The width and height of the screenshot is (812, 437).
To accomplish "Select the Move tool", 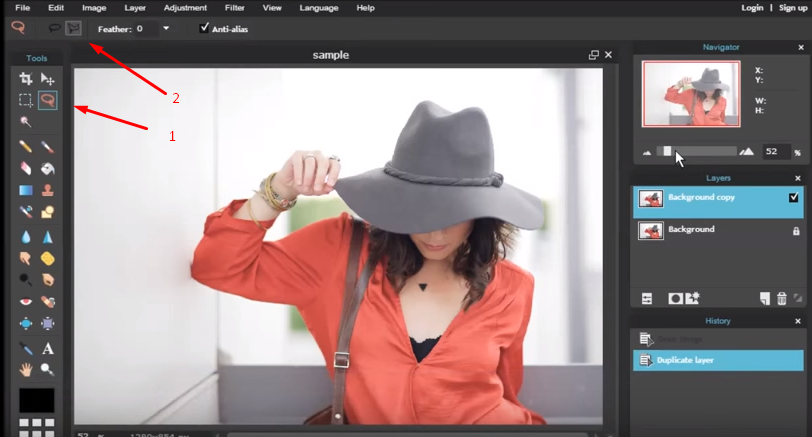I will (48, 79).
